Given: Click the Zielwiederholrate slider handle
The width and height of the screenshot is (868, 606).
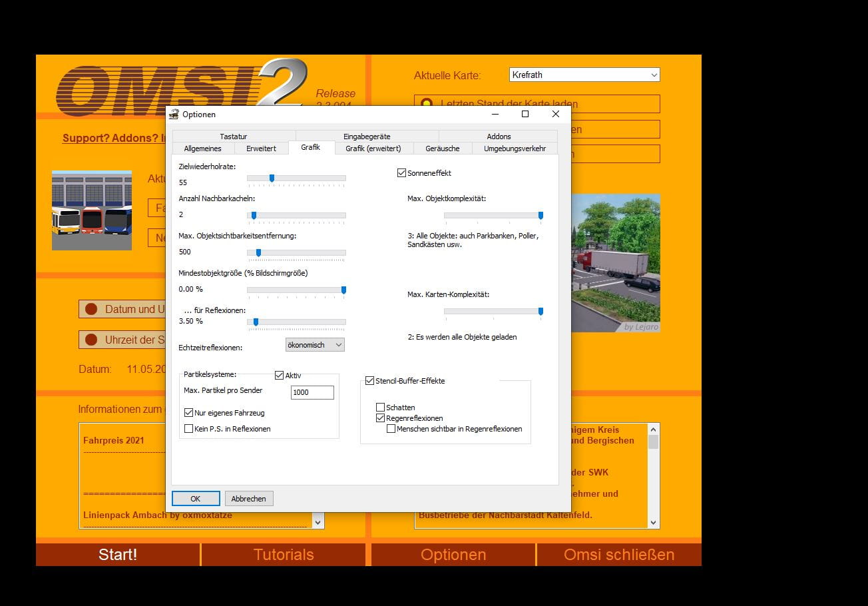Looking at the screenshot, I should pos(272,178).
